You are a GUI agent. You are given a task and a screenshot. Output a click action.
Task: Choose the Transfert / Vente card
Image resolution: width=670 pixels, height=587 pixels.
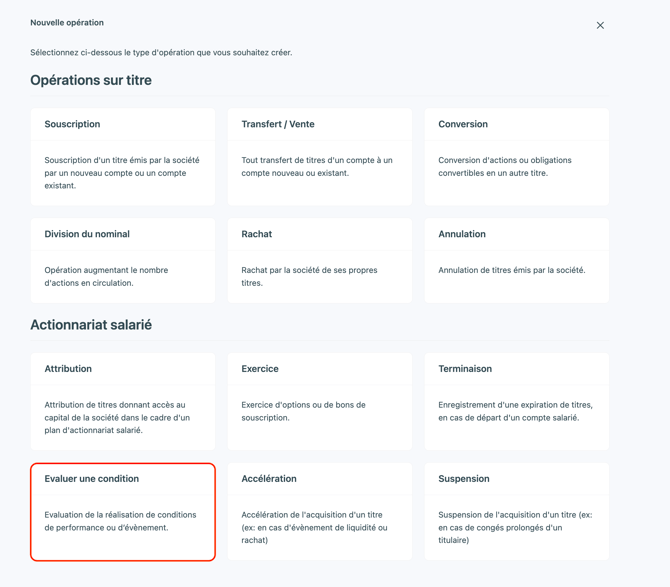(x=320, y=157)
